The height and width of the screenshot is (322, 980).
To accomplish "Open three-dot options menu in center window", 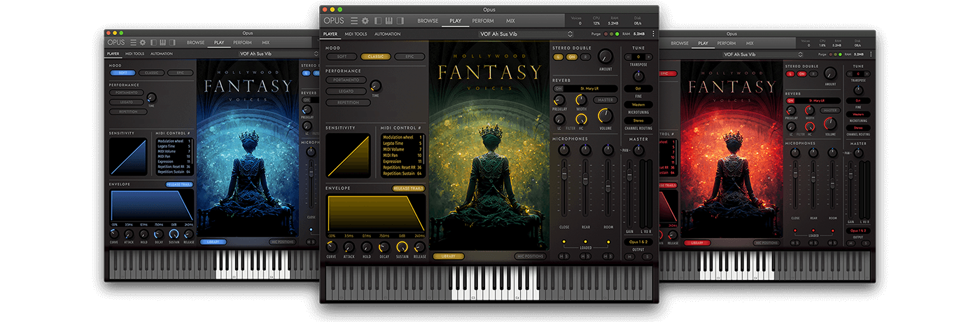I will click(653, 34).
